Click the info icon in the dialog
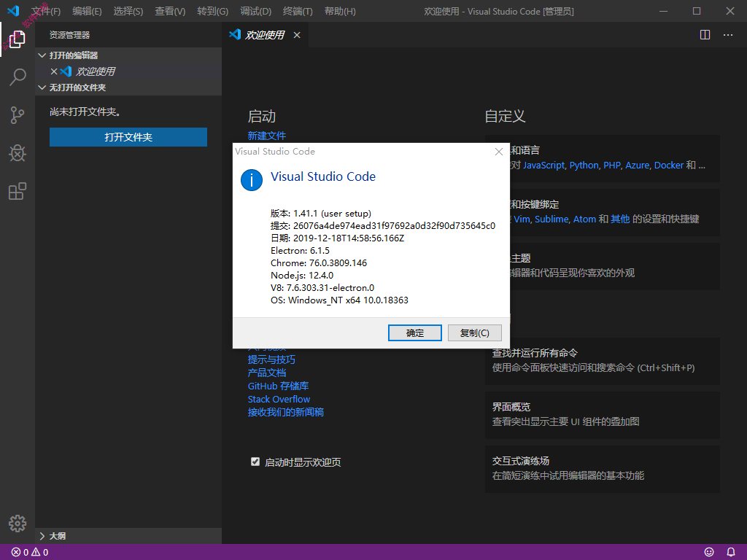Image resolution: width=747 pixels, height=560 pixels. coord(252,181)
